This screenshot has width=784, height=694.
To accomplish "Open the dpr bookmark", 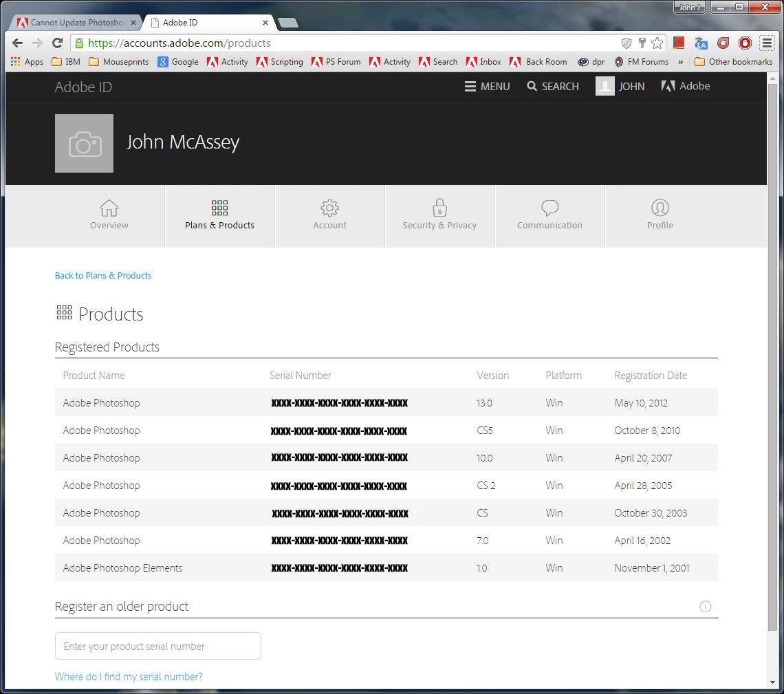I will click(x=591, y=61).
